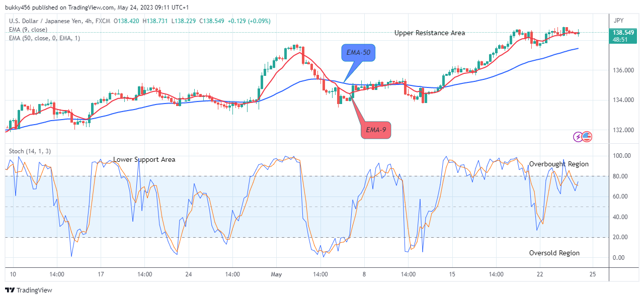
Task: Click the 17 date label on time axis
Action: click(101, 274)
